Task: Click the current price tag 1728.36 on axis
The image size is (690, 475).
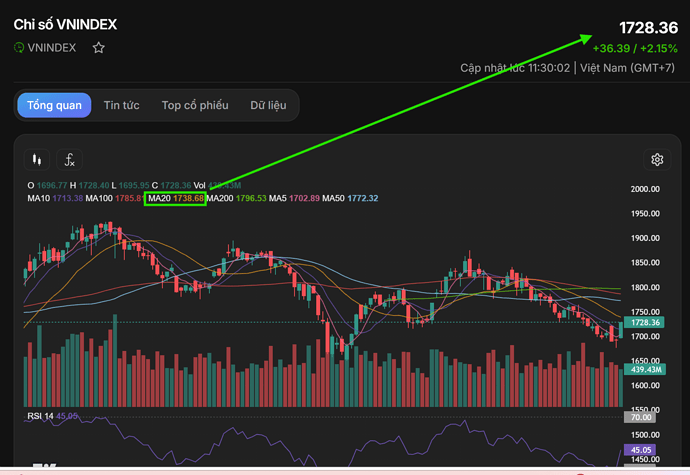Action: [x=645, y=322]
